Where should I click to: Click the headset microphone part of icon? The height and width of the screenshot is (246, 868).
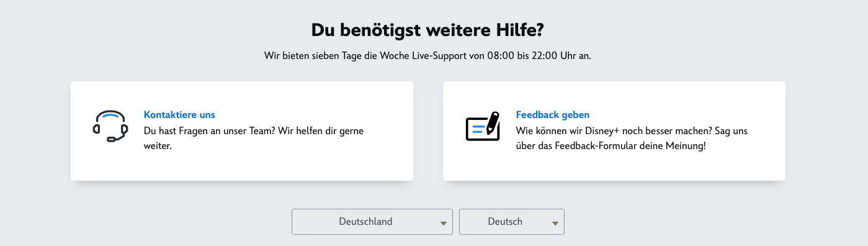pyautogui.click(x=112, y=139)
